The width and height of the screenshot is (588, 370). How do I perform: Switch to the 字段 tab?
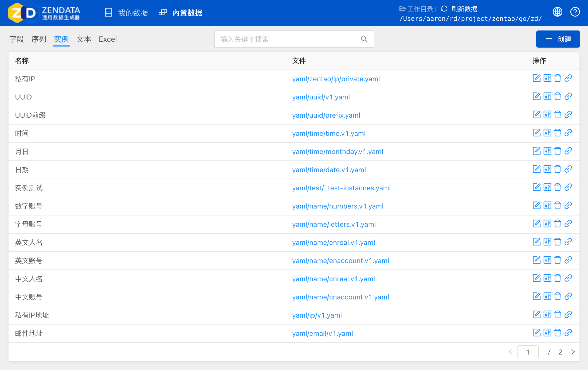coord(17,39)
